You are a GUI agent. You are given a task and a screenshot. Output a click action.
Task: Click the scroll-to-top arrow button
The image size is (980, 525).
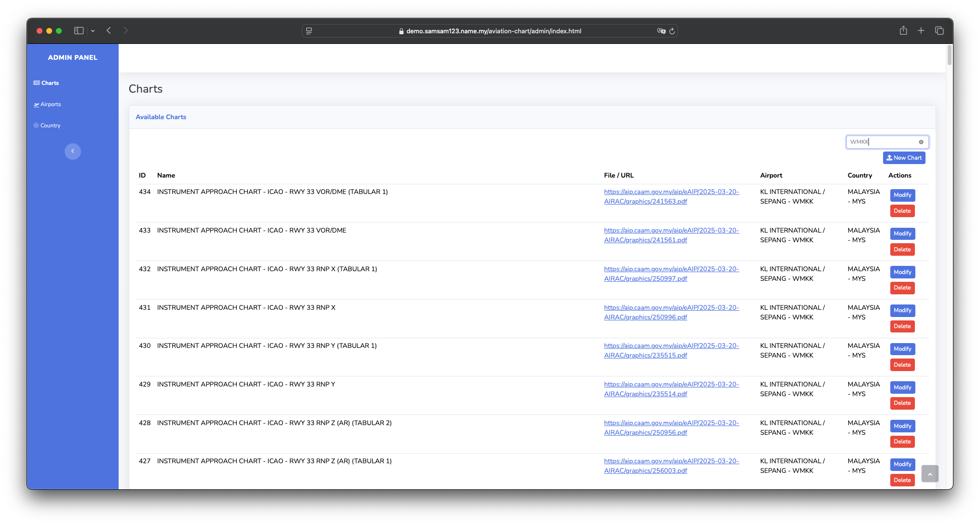[929, 474]
